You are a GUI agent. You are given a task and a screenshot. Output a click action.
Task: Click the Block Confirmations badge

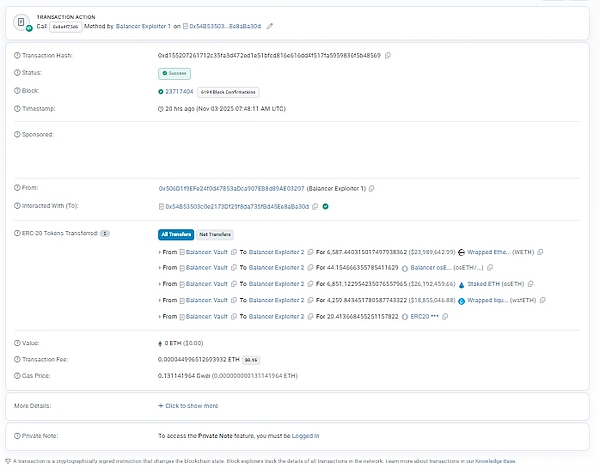pyautogui.click(x=222, y=91)
